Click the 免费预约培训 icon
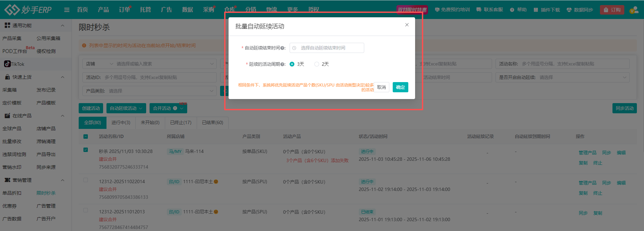The width and height of the screenshot is (644, 231). [437, 10]
